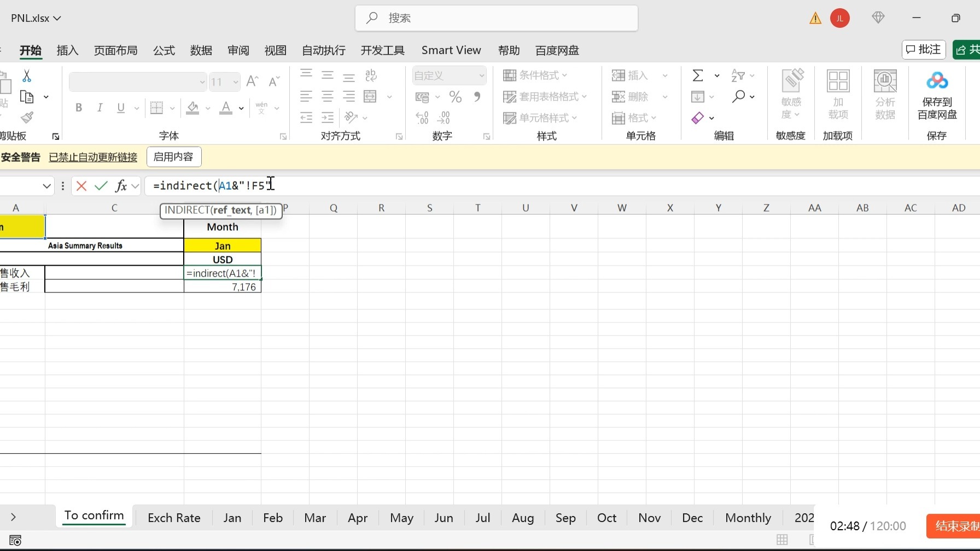The image size is (980, 551).
Task: Confirm the formula with the checkmark icon
Action: tap(101, 186)
